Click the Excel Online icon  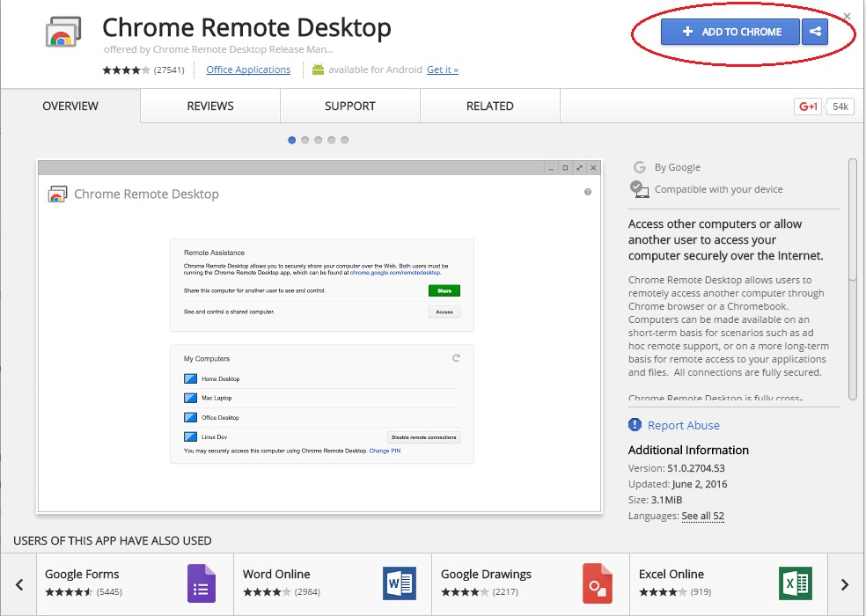coord(796,583)
